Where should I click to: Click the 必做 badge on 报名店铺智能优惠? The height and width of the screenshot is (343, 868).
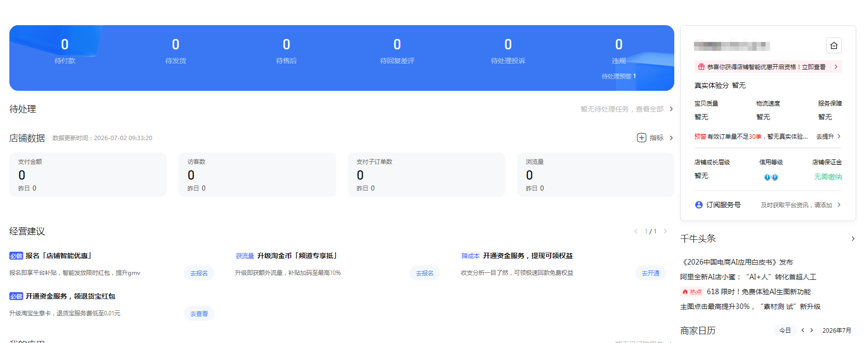pyautogui.click(x=16, y=256)
